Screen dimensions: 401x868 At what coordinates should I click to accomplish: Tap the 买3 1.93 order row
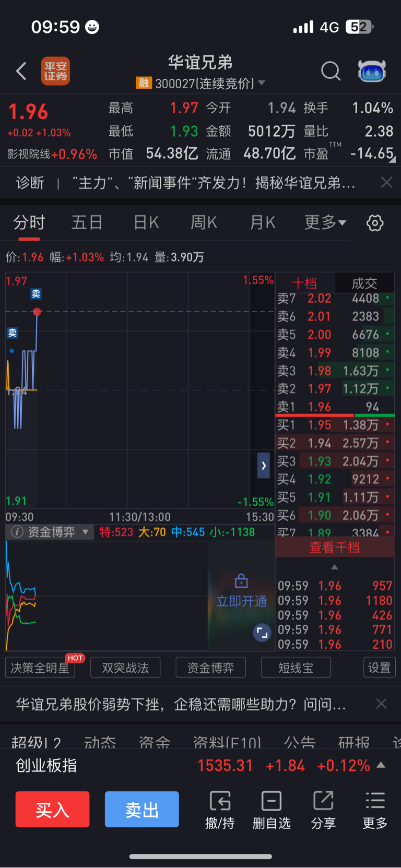(335, 461)
